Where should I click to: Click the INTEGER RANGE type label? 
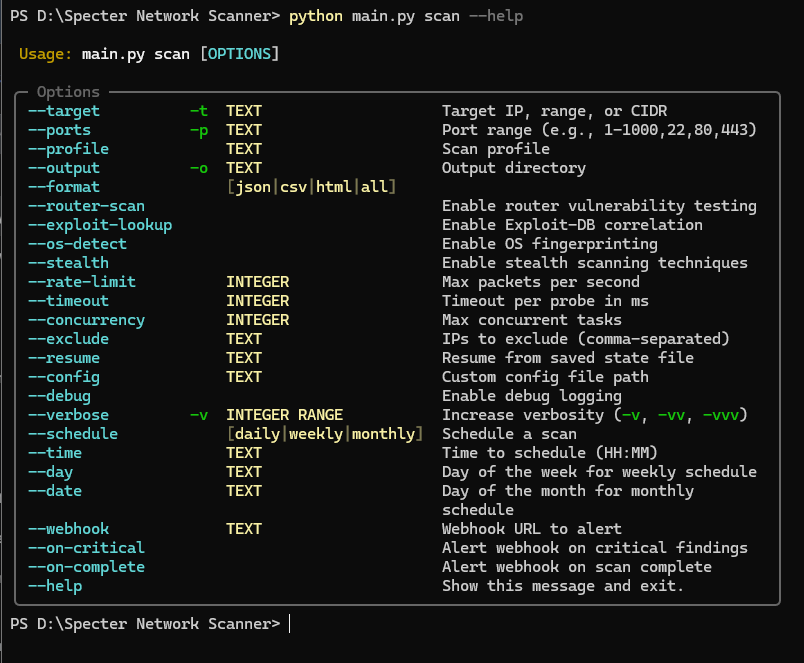click(x=285, y=415)
